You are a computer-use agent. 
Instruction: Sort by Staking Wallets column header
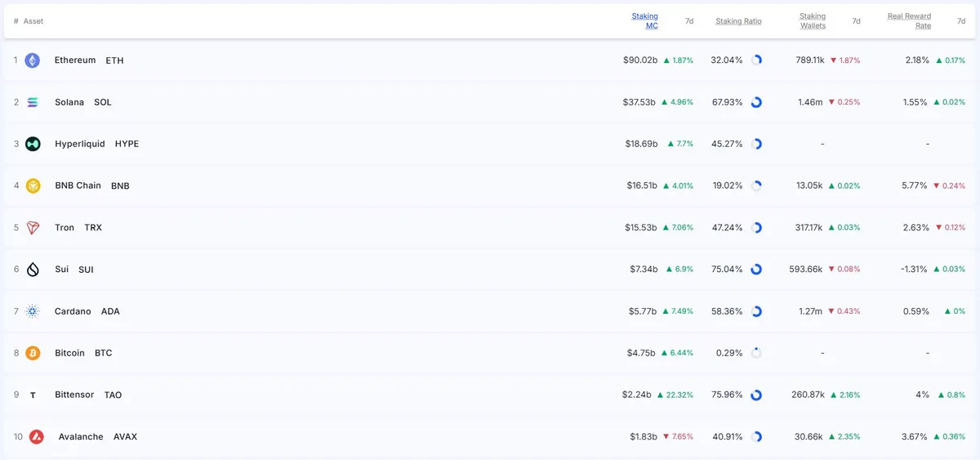[812, 21]
